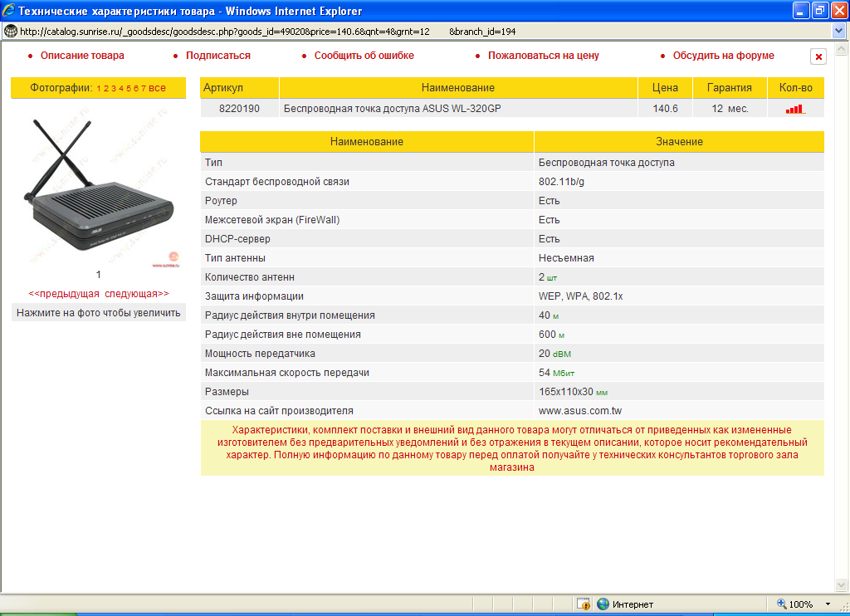
Task: Click the IE page globe icon in address bar
Action: point(10,32)
